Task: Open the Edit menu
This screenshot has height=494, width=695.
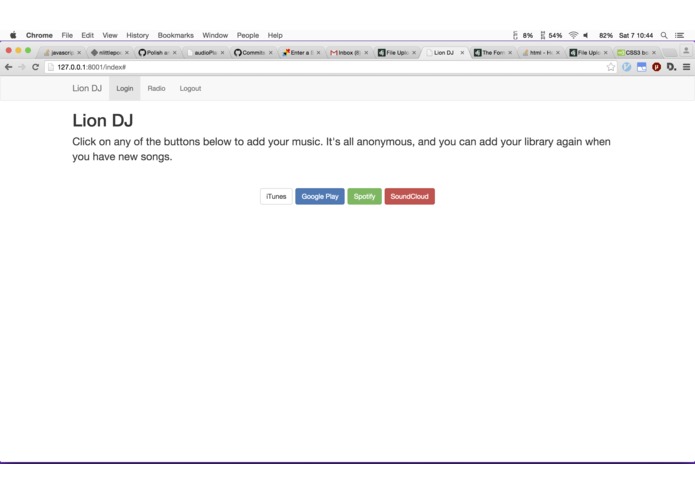Action: 87,35
